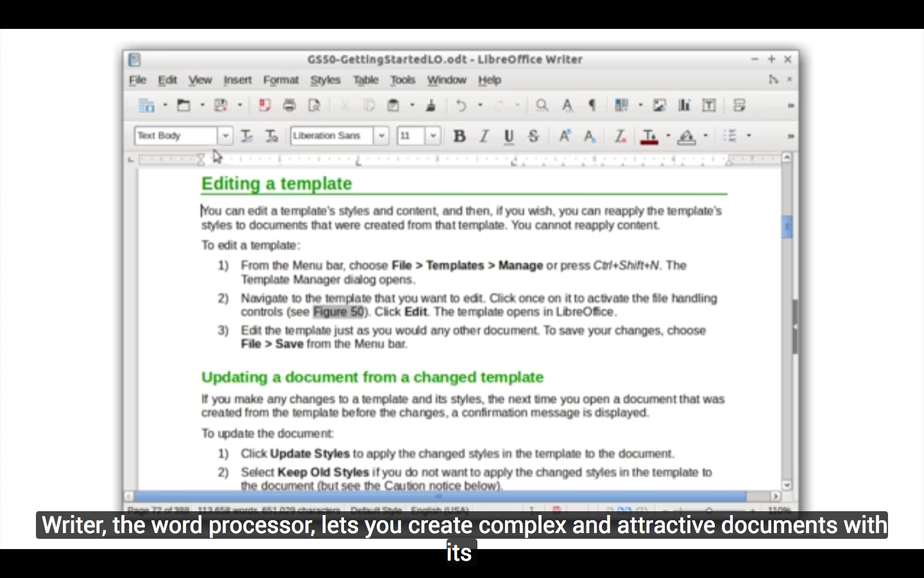This screenshot has width=924, height=578.
Task: Create a new document with New icon
Action: pos(147,105)
